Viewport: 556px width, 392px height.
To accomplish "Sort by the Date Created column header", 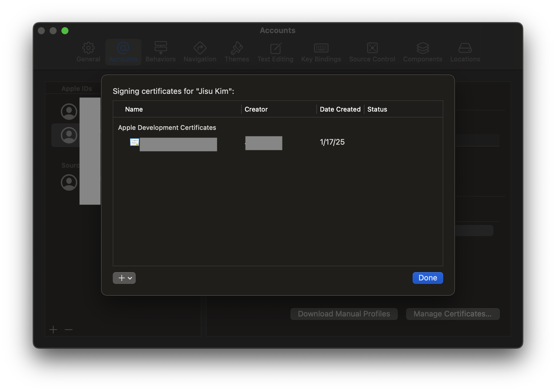I will [x=340, y=109].
